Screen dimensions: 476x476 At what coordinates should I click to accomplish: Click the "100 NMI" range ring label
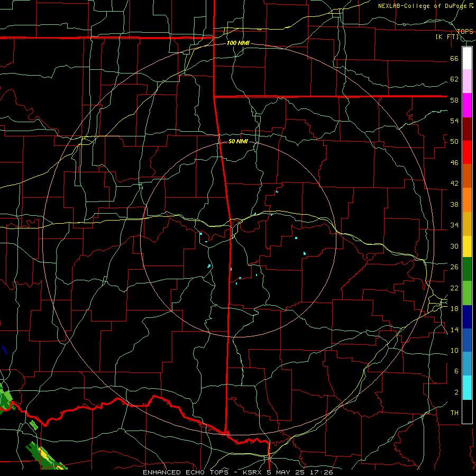(238, 43)
